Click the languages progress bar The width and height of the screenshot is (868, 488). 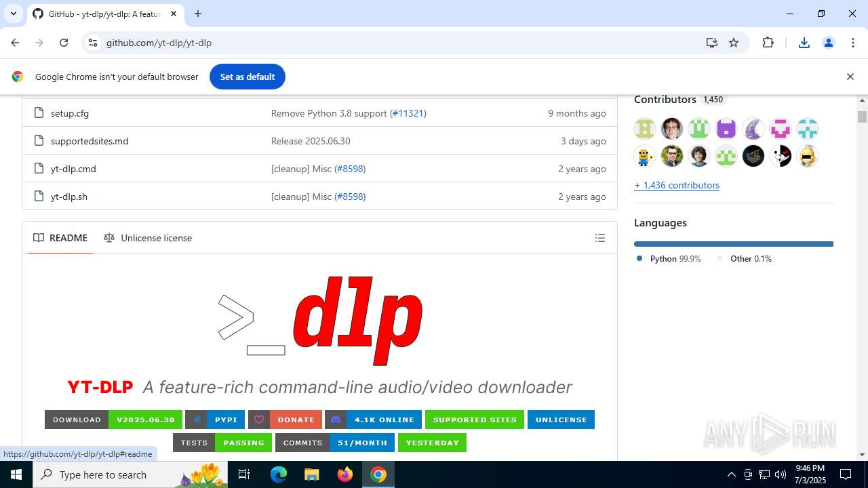click(x=734, y=244)
